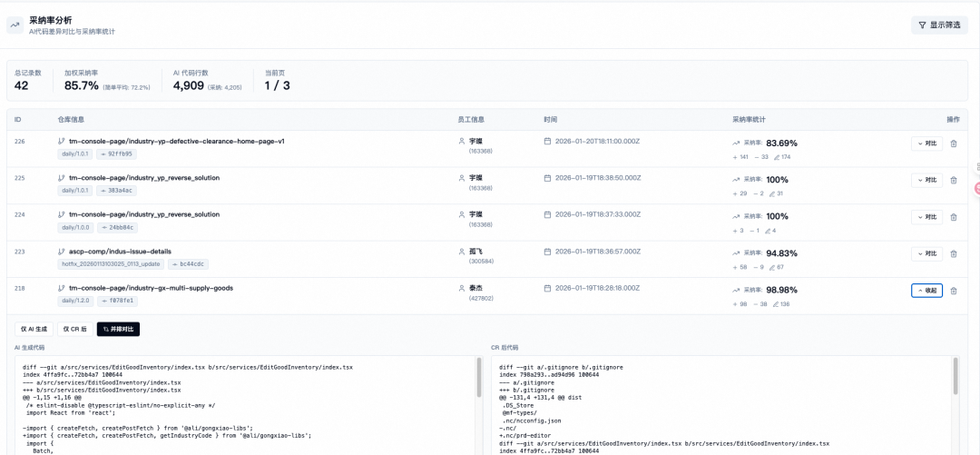Click calendar icon for 2026-01-19T18:28:18.000Z
This screenshot has height=455, width=980.
click(547, 288)
